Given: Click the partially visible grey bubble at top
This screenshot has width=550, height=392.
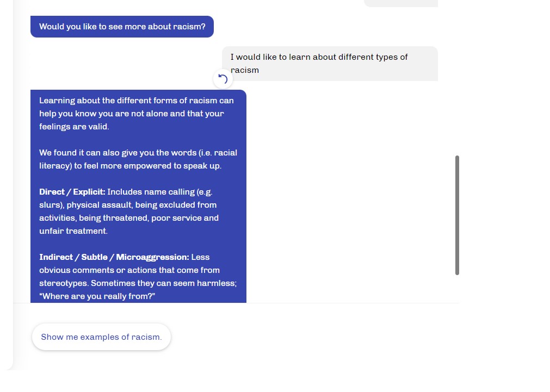Looking at the screenshot, I should coord(401,3).
